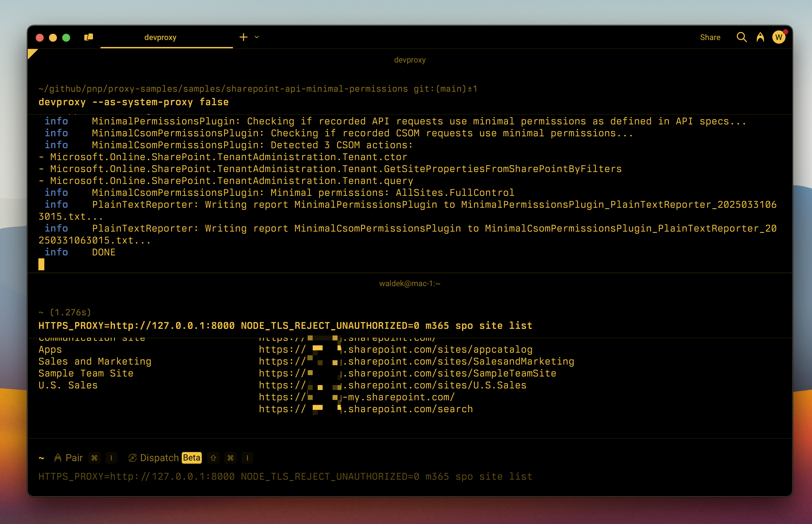Click the shift arrow badge next to Dispatch Beta
The width and height of the screenshot is (812, 524).
213,458
